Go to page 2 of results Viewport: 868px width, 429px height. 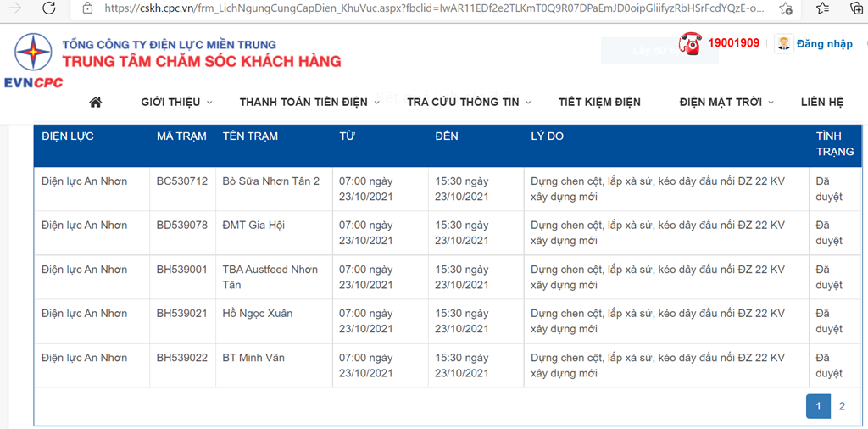tap(842, 407)
